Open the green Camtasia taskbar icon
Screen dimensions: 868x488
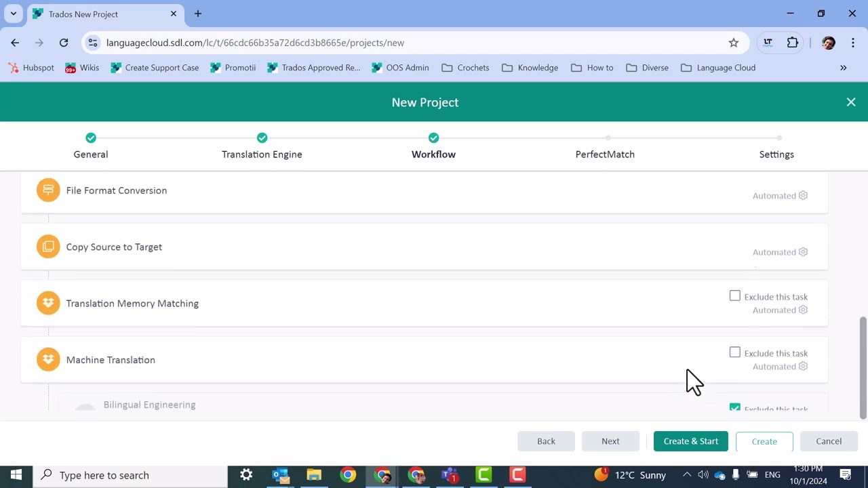coord(484,475)
